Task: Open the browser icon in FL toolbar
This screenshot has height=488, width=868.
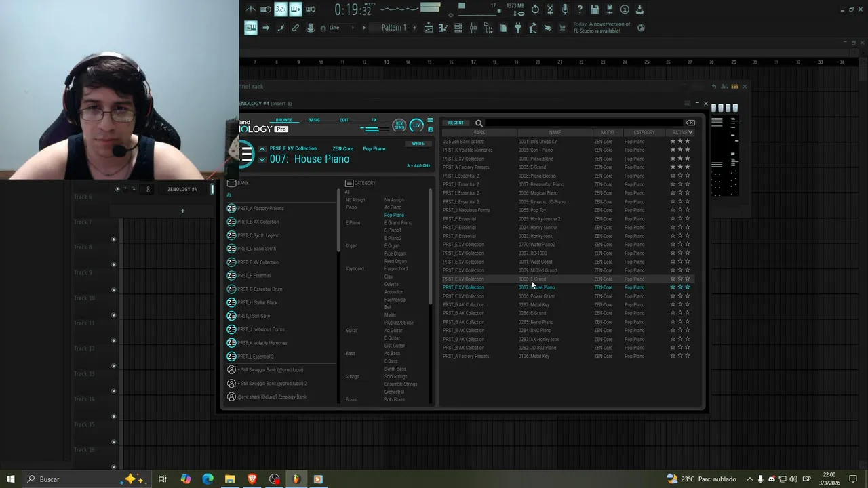Action: (x=488, y=28)
